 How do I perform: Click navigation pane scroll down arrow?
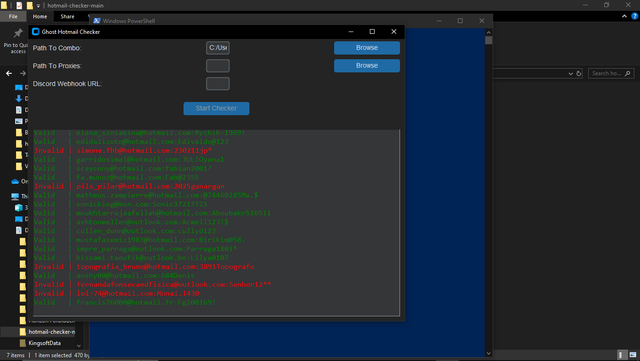pyautogui.click(x=79, y=346)
